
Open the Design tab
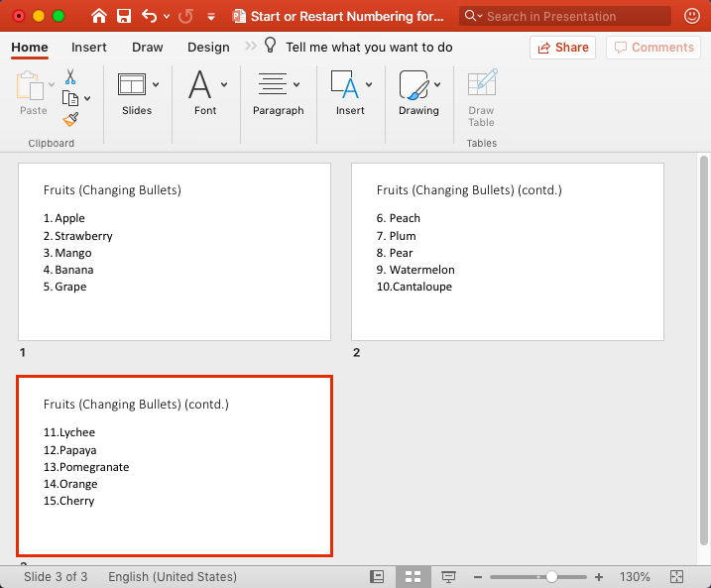tap(208, 47)
